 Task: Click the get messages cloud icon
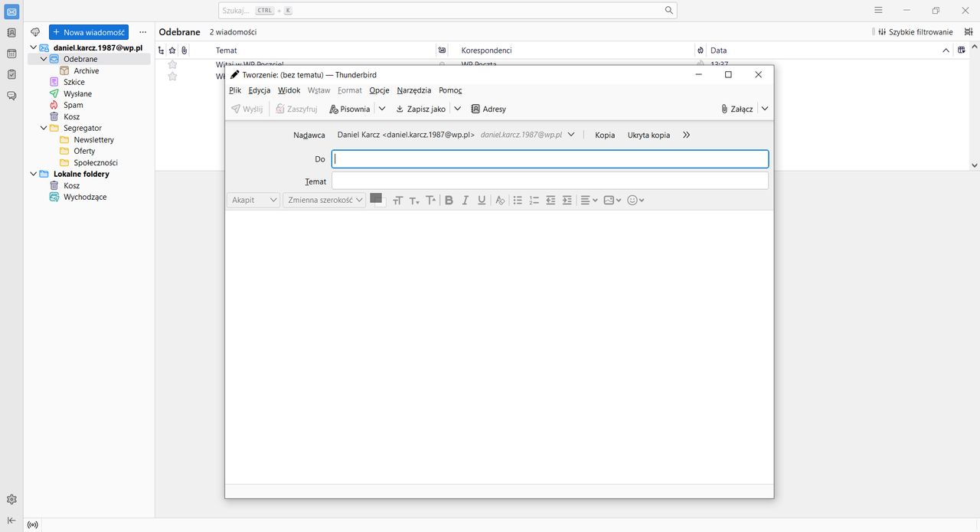(x=35, y=32)
